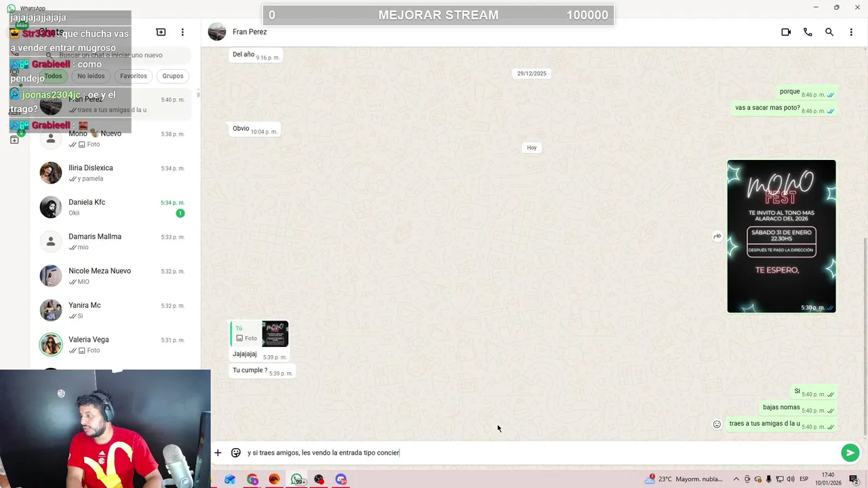
Task: Click Valeria Vega profile avatar
Action: [51, 344]
